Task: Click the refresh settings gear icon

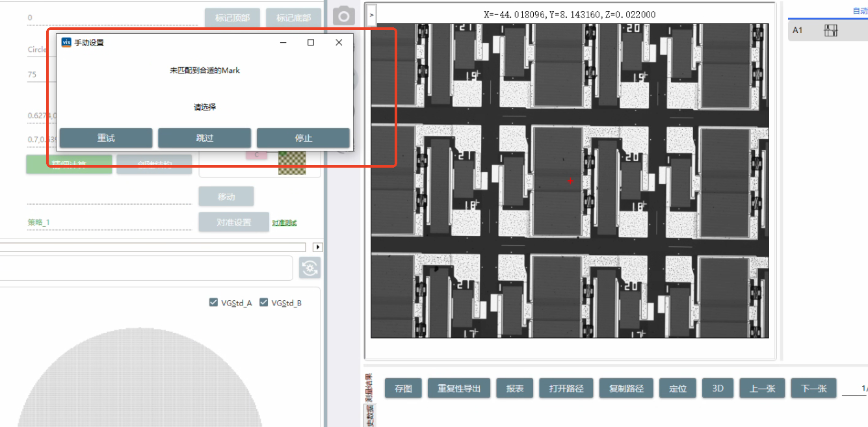Action: pos(310,268)
